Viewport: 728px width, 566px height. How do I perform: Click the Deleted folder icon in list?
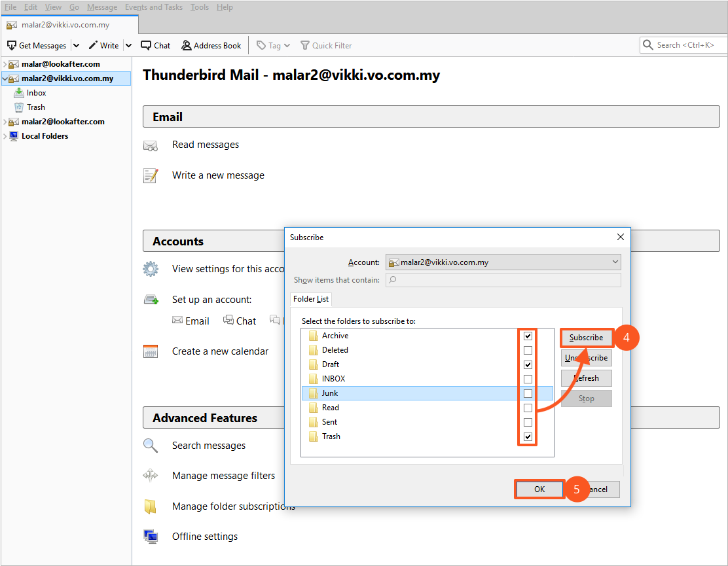314,350
